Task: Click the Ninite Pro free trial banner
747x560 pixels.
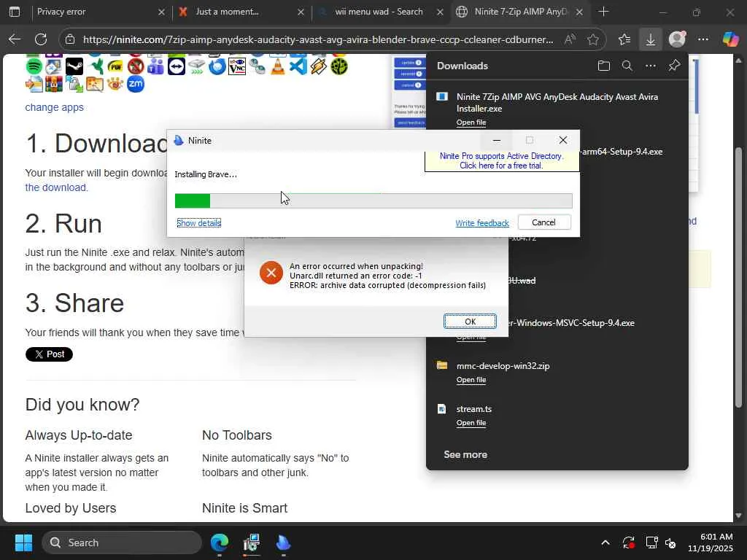Action: click(501, 161)
